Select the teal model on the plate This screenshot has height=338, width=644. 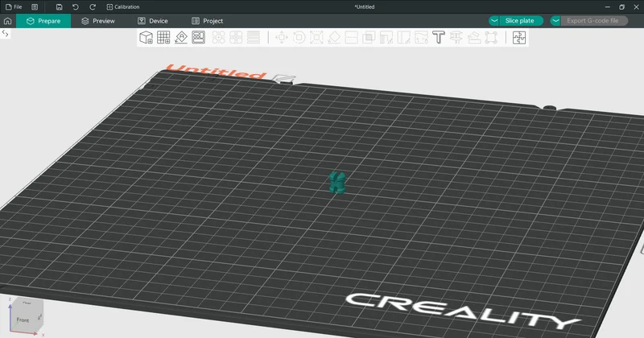click(x=337, y=183)
